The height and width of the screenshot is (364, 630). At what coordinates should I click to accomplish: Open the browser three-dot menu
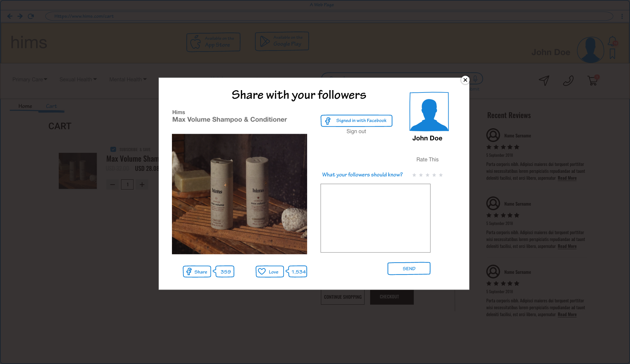coord(622,16)
